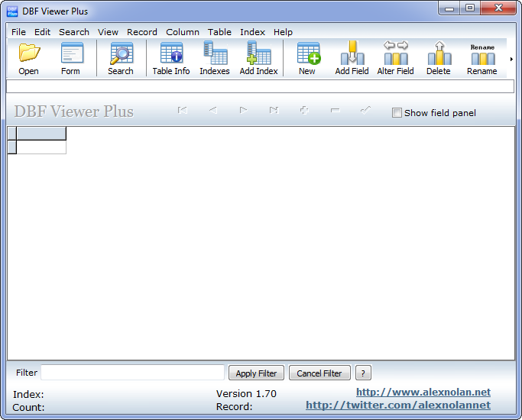Screen dimensions: 522x420
Task: Click the Cancel Filter button
Action: 319,373
